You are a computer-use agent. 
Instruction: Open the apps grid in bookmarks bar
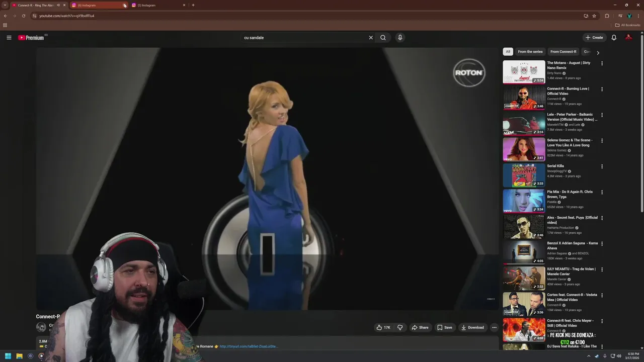[5, 25]
